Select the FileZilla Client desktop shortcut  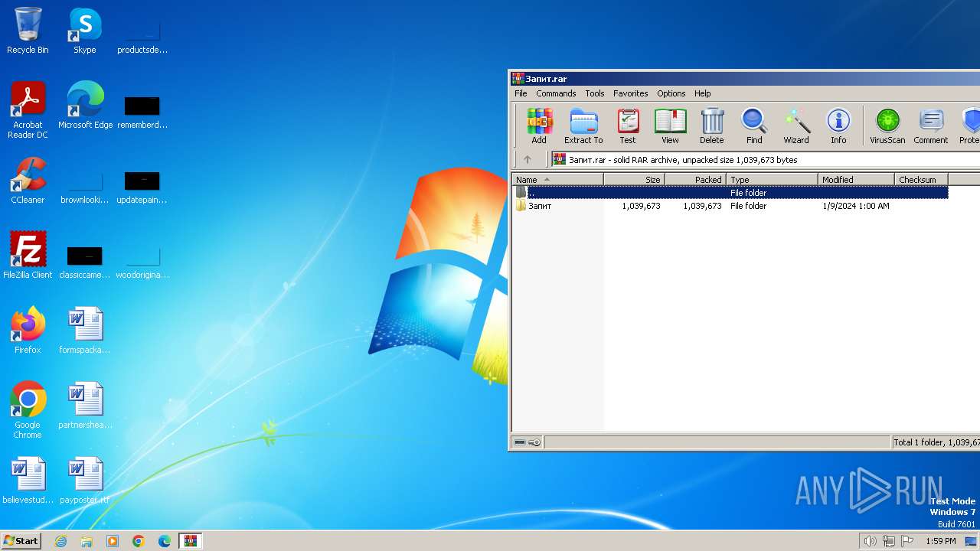point(28,256)
